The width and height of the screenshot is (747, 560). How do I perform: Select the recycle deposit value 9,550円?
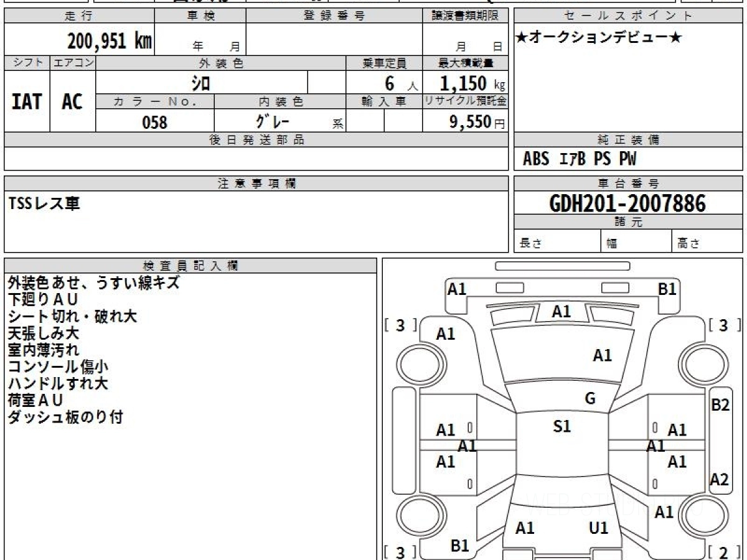(477, 122)
